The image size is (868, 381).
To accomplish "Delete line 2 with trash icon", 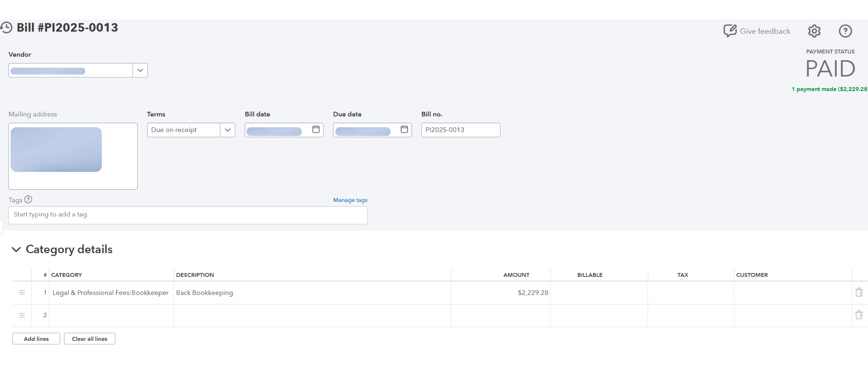I will tap(859, 315).
